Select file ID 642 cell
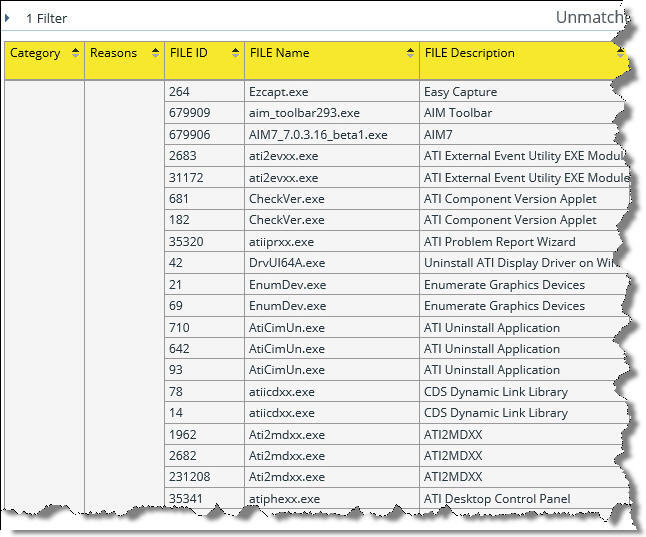The height and width of the screenshot is (537, 646). [x=204, y=349]
